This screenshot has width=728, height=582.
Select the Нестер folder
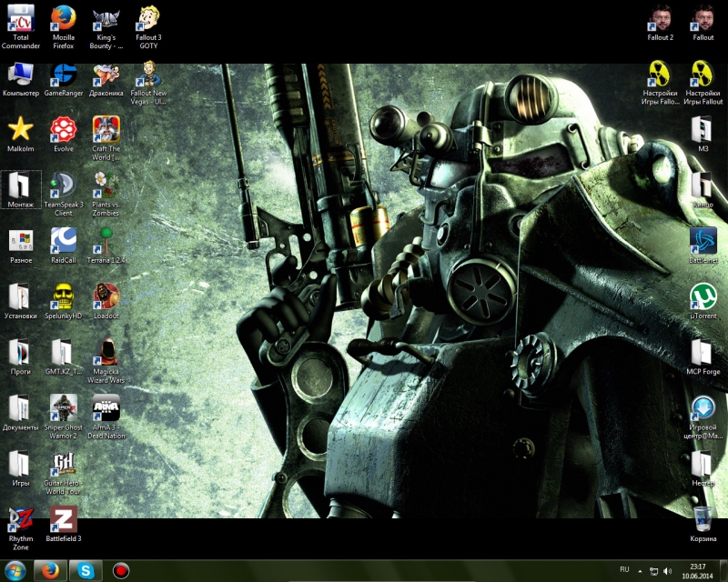703,468
